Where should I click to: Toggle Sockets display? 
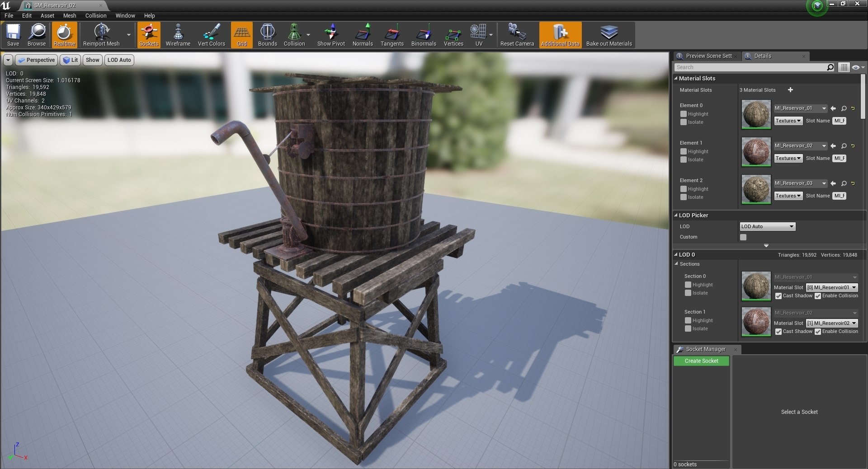pyautogui.click(x=149, y=35)
